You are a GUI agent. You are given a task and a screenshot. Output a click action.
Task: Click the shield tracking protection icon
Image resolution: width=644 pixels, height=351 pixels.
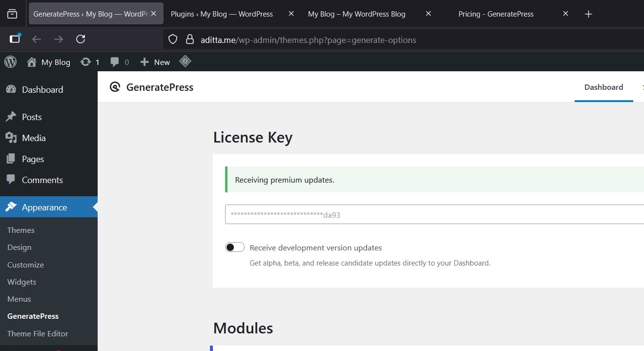coord(173,40)
